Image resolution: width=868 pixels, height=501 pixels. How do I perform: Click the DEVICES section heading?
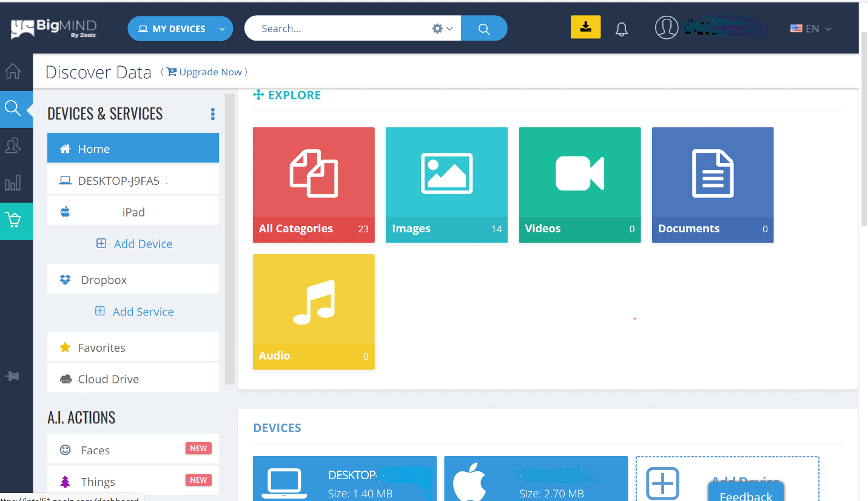277,428
